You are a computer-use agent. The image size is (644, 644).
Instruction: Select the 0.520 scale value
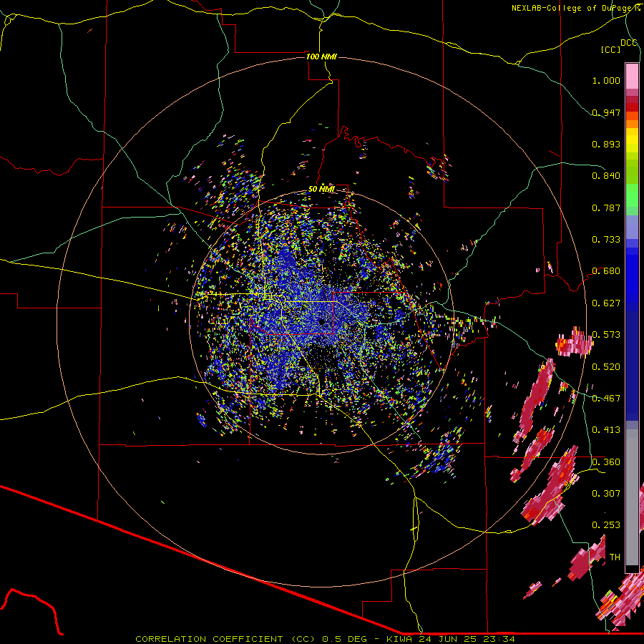606,367
